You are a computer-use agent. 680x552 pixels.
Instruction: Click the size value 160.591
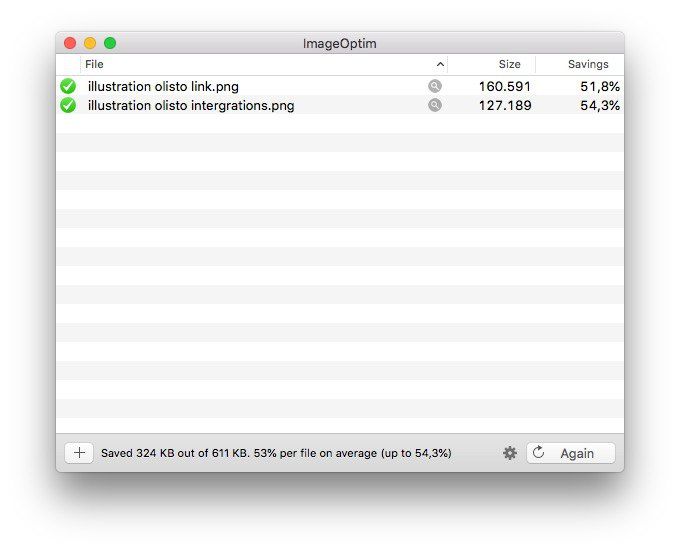tap(505, 86)
